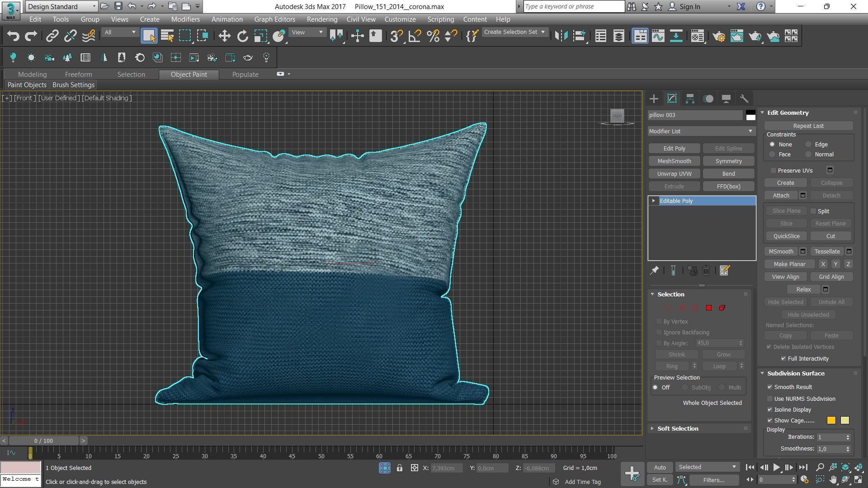Click the yellow Show Cage color swatch

coord(844,421)
